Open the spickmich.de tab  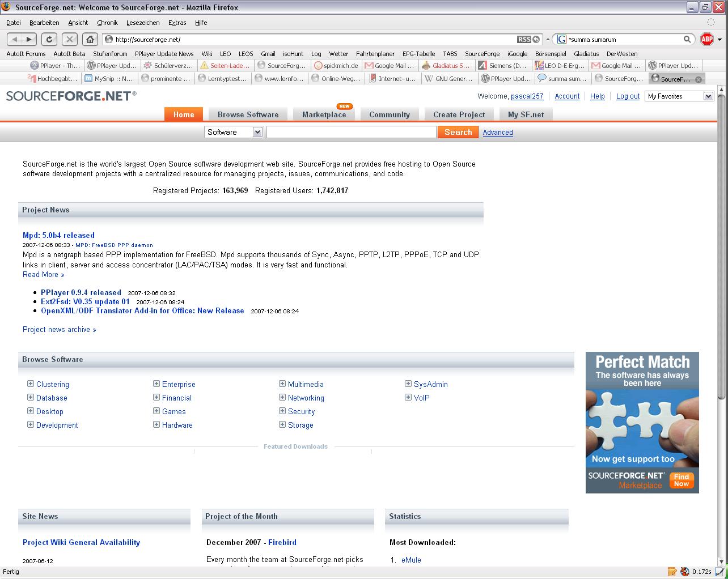coord(336,66)
